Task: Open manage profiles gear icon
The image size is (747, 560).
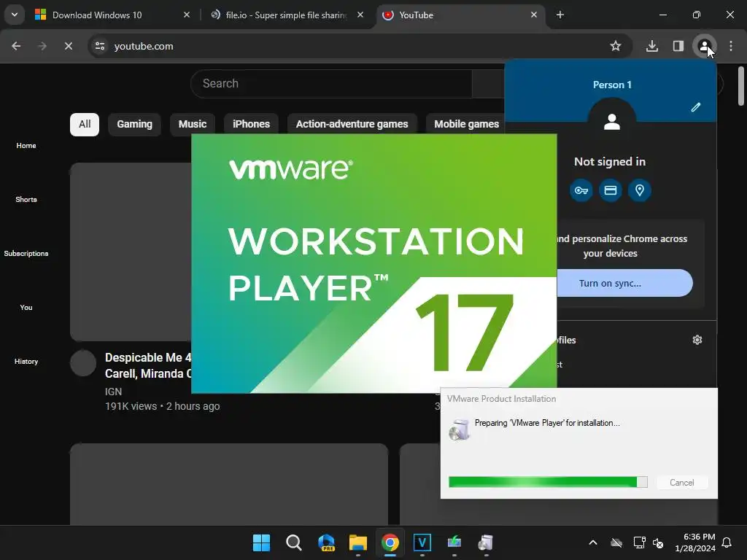Action: coord(697,340)
